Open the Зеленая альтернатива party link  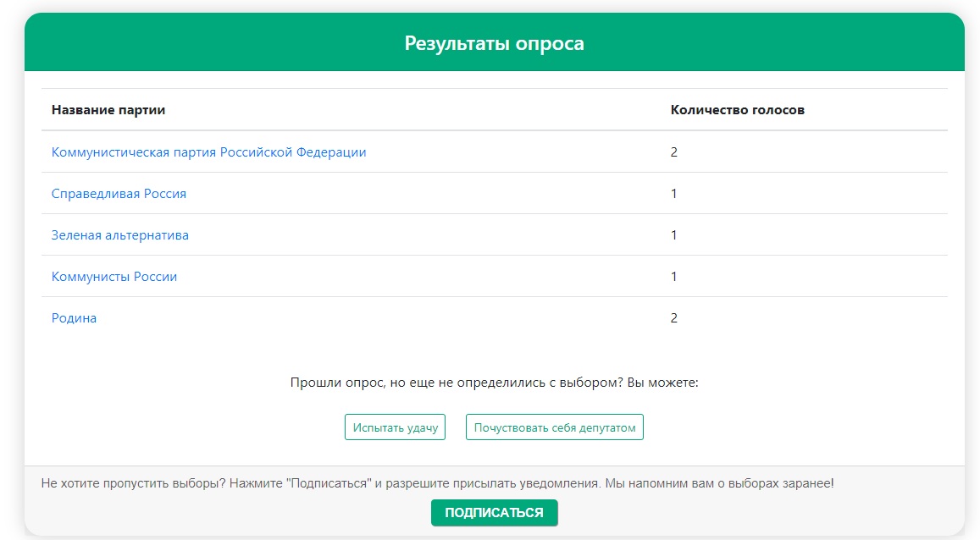click(x=120, y=235)
